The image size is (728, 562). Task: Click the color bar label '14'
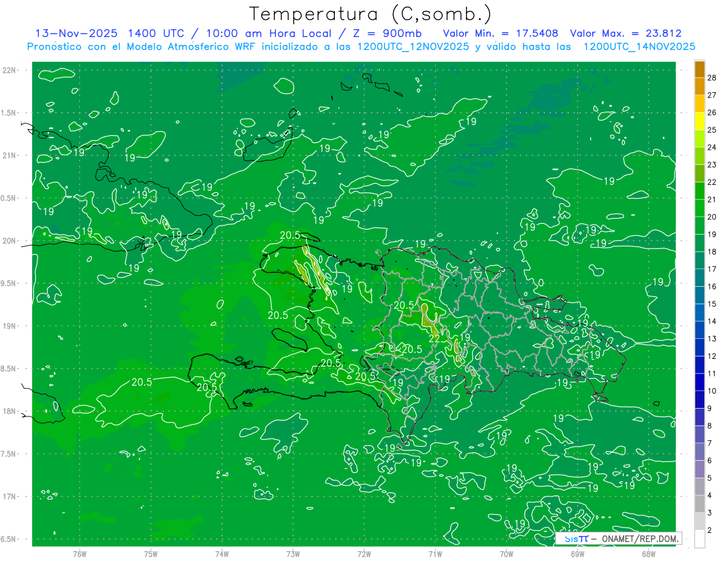click(x=712, y=321)
